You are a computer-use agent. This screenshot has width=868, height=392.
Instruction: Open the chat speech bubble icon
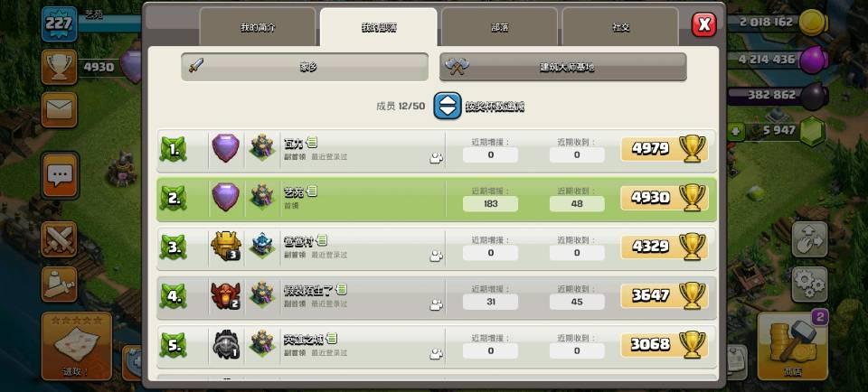[x=60, y=174]
